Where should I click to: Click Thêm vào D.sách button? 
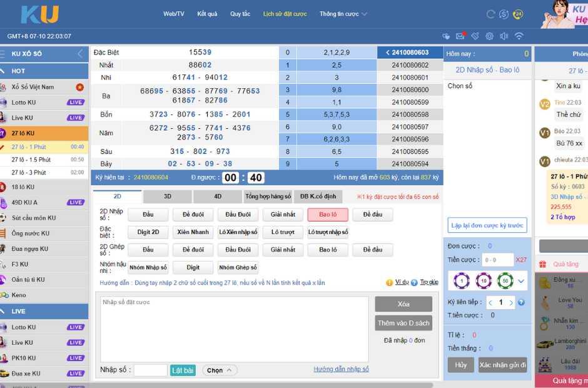[x=403, y=323]
